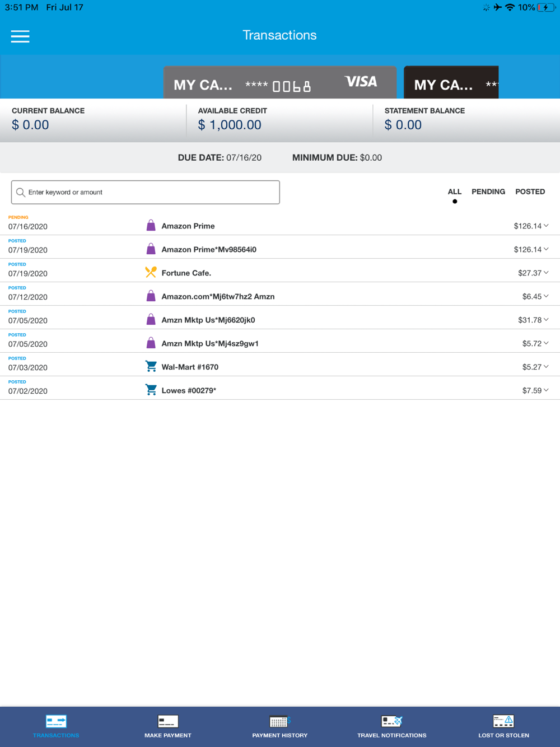Go to MAKE PAYMENT tab label
Screen dimensions: 560x747
(168, 735)
